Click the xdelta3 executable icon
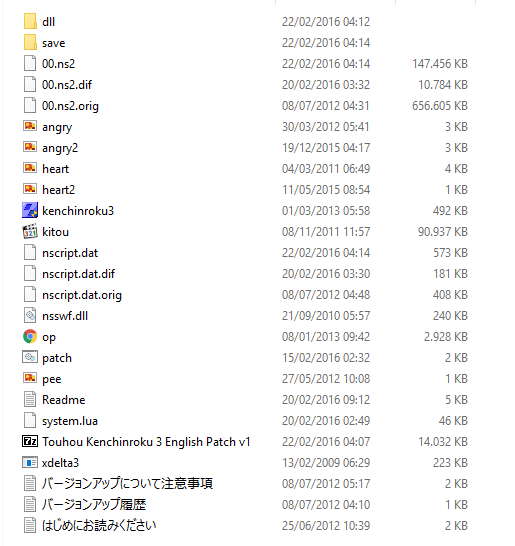Image resolution: width=515 pixels, height=546 pixels. [x=30, y=462]
